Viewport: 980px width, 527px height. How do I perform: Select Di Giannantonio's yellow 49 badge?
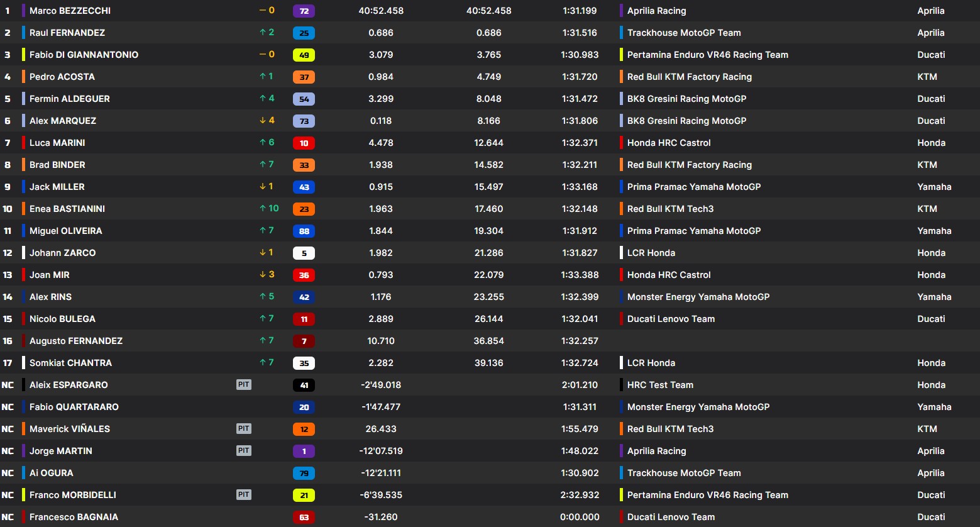[x=304, y=55]
